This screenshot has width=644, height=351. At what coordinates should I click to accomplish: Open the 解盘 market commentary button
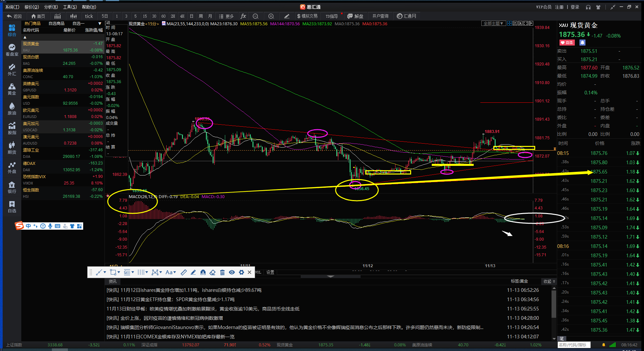[x=355, y=16]
